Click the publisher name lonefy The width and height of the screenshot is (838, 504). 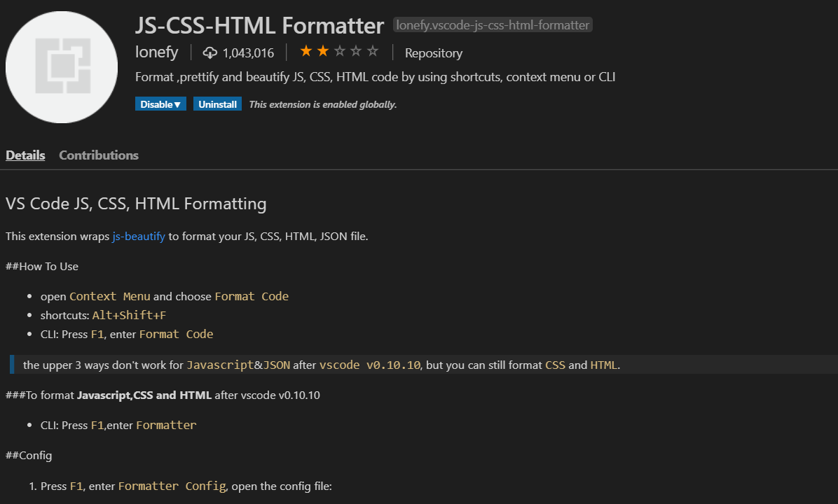point(157,52)
